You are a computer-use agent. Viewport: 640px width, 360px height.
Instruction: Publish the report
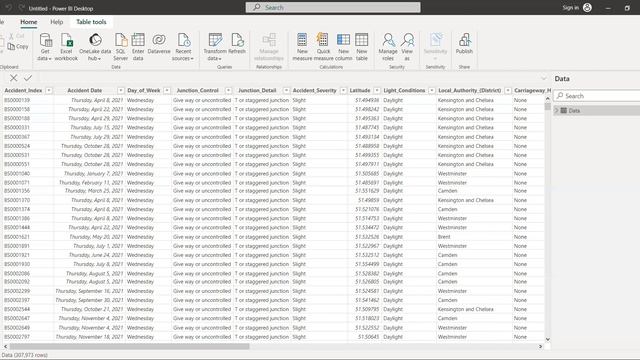(464, 44)
